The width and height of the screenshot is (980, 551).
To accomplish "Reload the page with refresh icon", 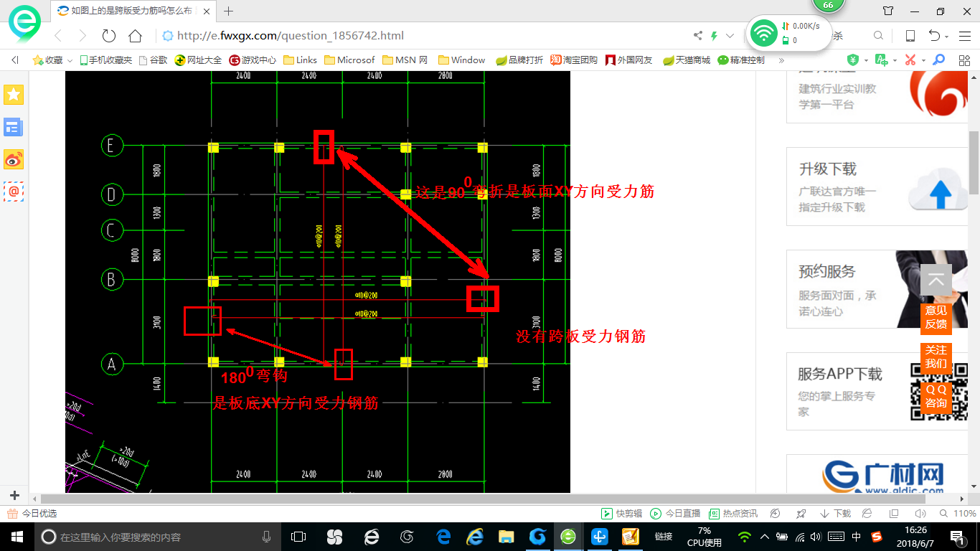I will click(109, 36).
